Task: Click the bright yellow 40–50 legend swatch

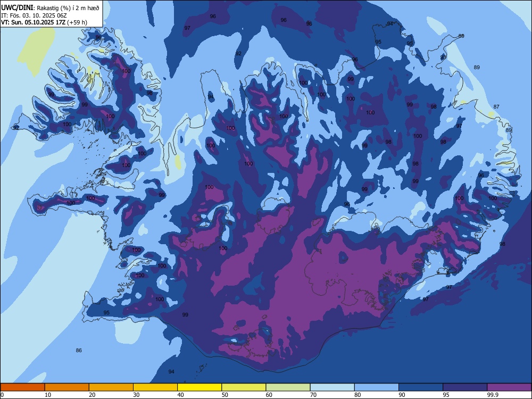Action: pyautogui.click(x=199, y=387)
